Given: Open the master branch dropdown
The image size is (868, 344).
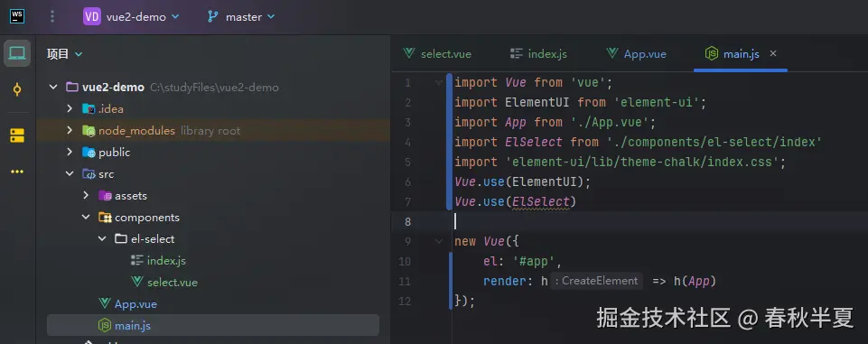Looking at the screenshot, I should click(x=241, y=17).
